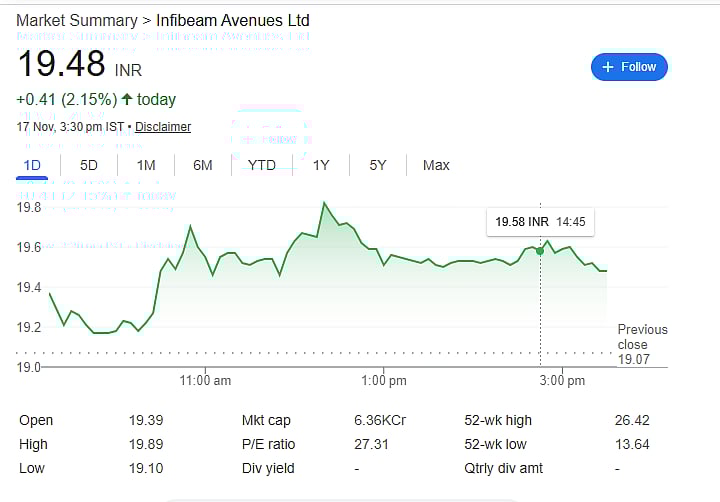Click the Market Summary breadcrumb
Screen dimensions: 720x502
tap(76, 20)
